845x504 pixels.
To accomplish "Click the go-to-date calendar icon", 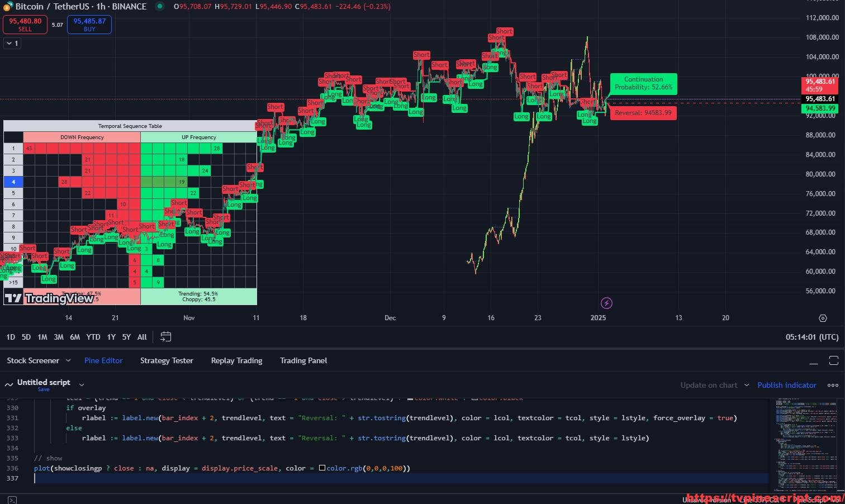I will point(165,337).
